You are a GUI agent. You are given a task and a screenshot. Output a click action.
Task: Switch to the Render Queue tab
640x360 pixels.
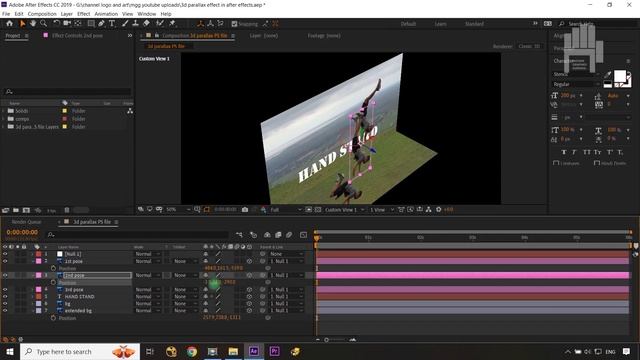coord(26,222)
